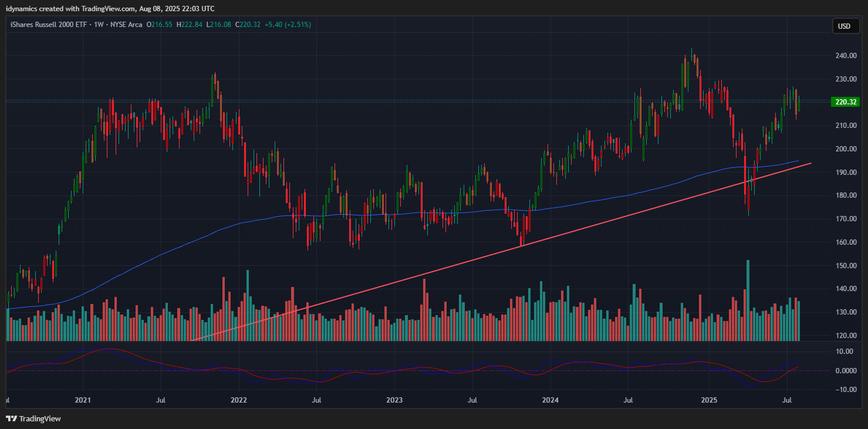The image size is (868, 429).
Task: Click the NYSE Arca exchange label
Action: click(125, 25)
